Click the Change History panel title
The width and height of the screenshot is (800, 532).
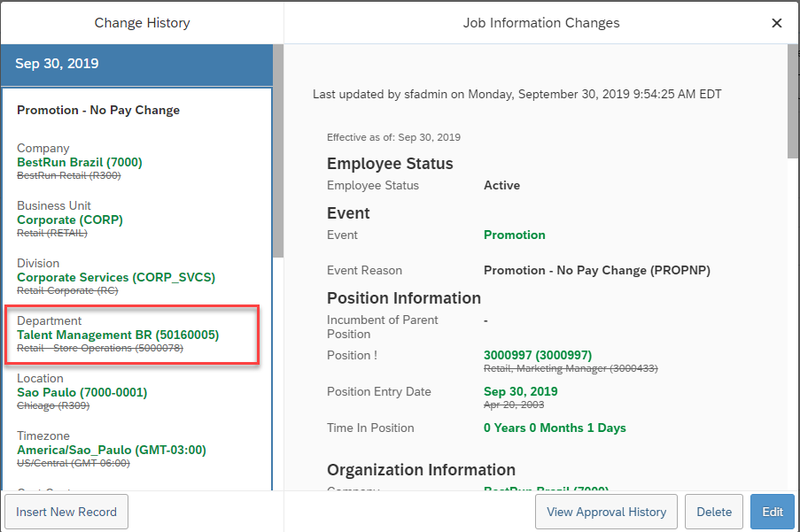click(142, 23)
